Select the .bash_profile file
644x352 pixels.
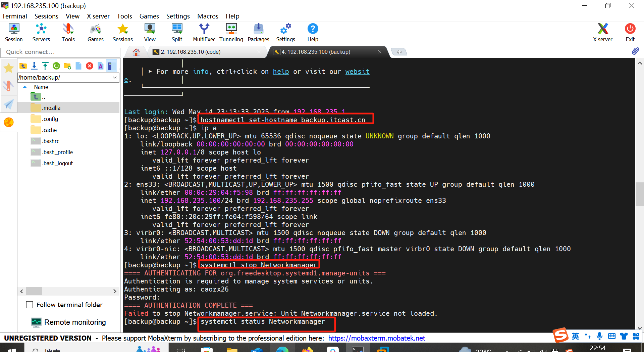pos(68,152)
